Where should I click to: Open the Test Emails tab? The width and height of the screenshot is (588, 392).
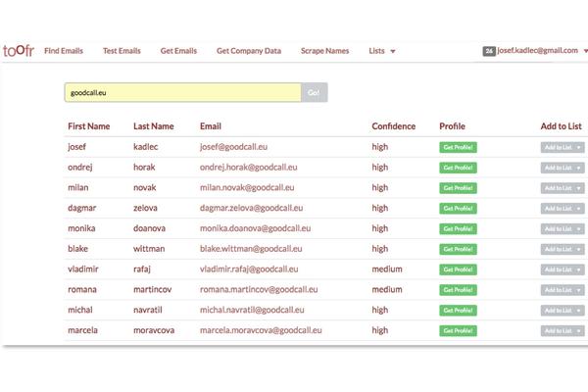(x=122, y=51)
